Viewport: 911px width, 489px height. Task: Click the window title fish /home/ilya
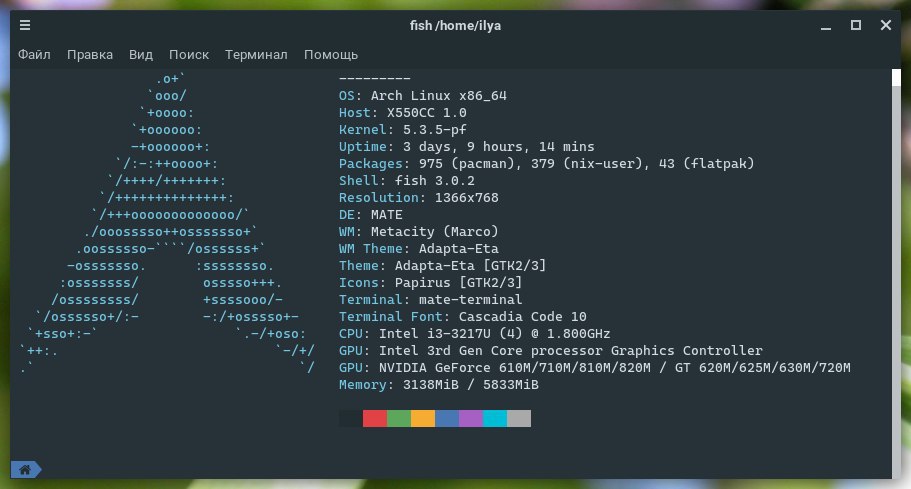click(x=456, y=26)
